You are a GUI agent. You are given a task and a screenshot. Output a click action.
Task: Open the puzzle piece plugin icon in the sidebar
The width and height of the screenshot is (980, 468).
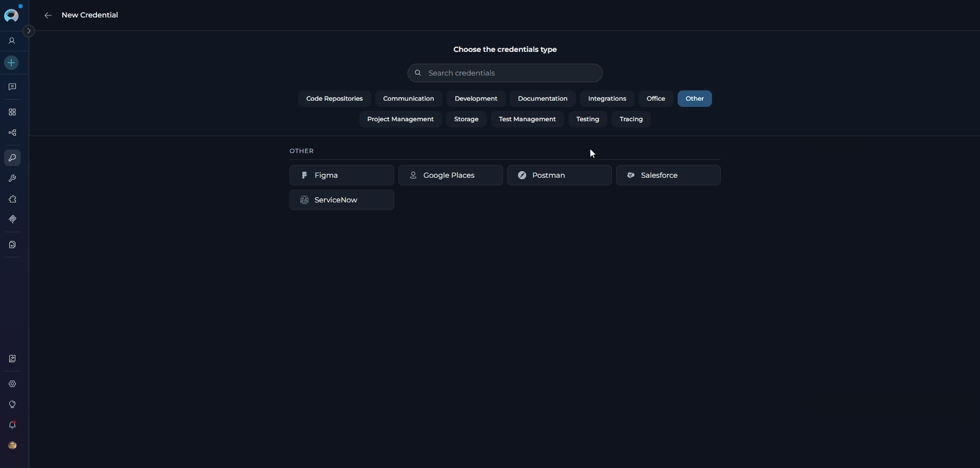pos(12,199)
